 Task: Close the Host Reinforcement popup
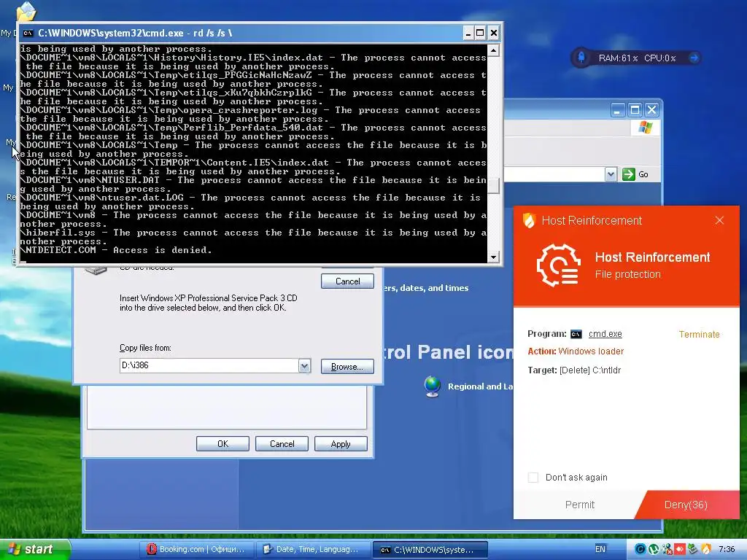pos(719,220)
